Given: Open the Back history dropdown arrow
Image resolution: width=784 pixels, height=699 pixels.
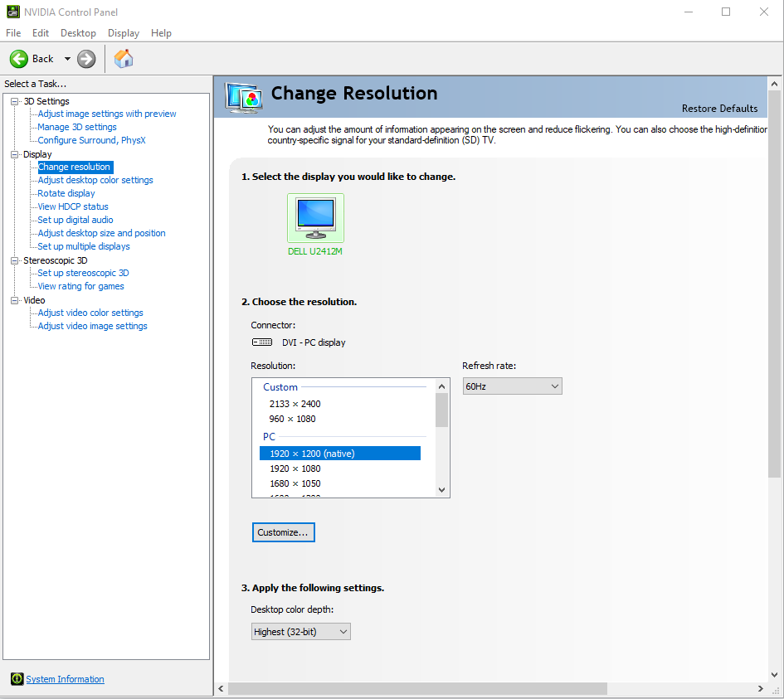Looking at the screenshot, I should pyautogui.click(x=67, y=59).
